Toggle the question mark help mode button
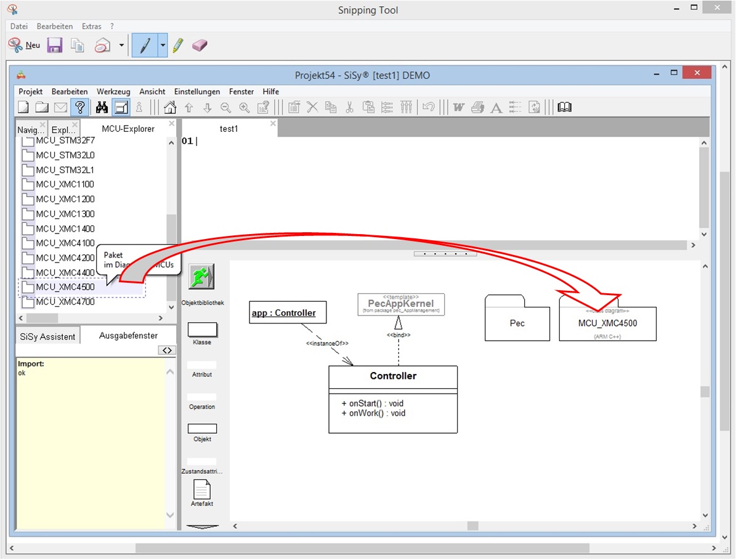This screenshot has width=736, height=560. coord(79,107)
